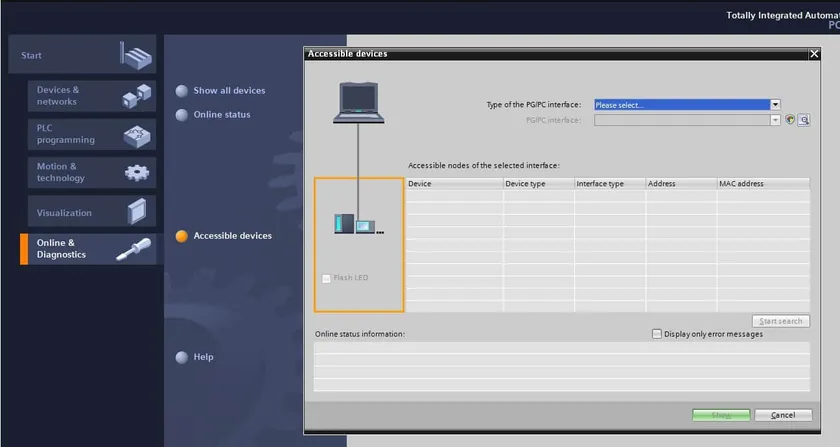840x447 pixels.
Task: Toggle the Flash LED checkbox
Action: pos(326,278)
